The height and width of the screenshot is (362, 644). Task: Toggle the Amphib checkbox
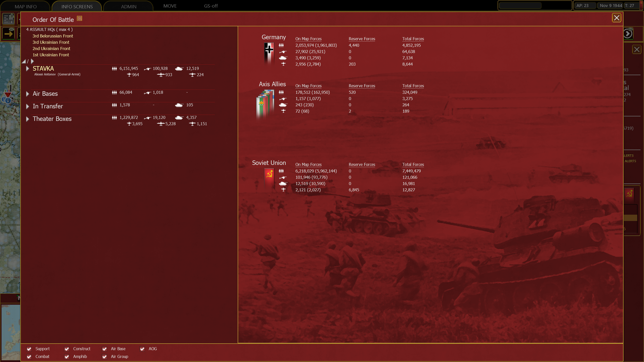coord(67,357)
